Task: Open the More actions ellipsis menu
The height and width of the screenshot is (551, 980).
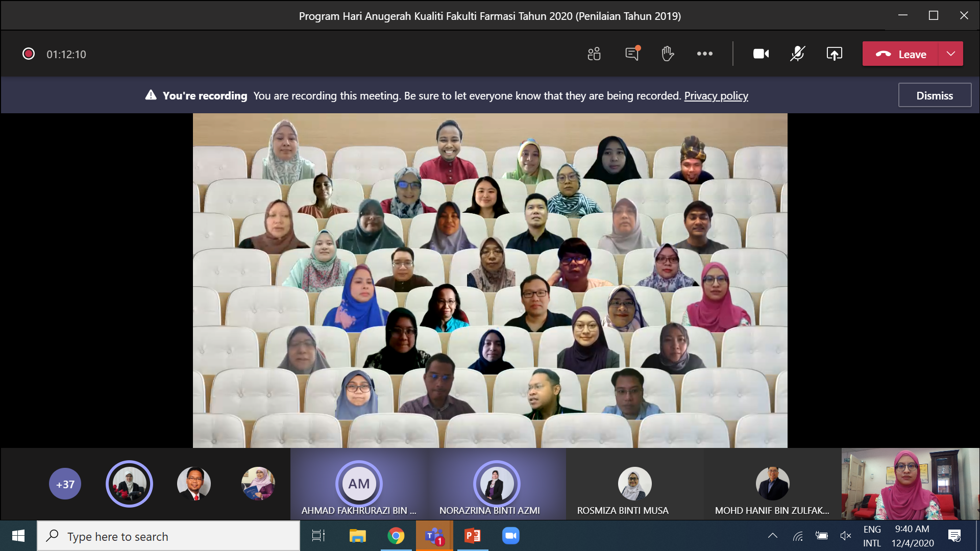Action: tap(705, 54)
